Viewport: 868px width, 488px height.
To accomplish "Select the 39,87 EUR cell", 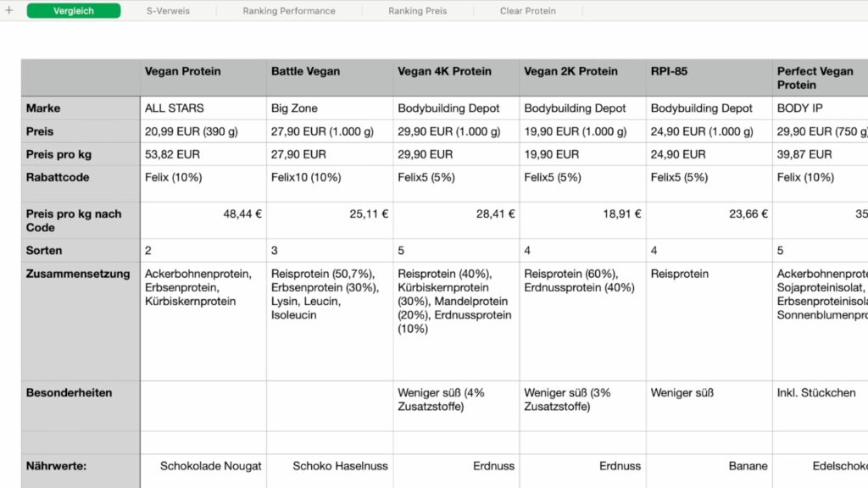I will pyautogui.click(x=821, y=154).
